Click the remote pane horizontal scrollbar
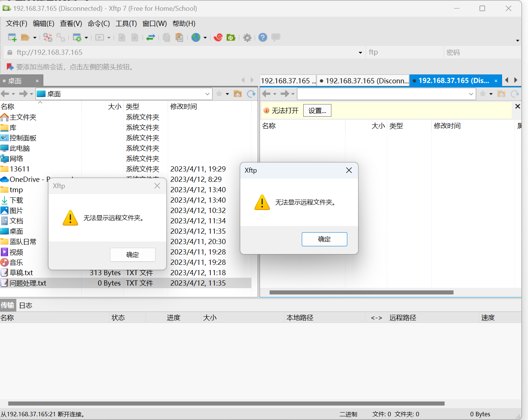Viewport: 528px width, 420px height. click(361, 293)
